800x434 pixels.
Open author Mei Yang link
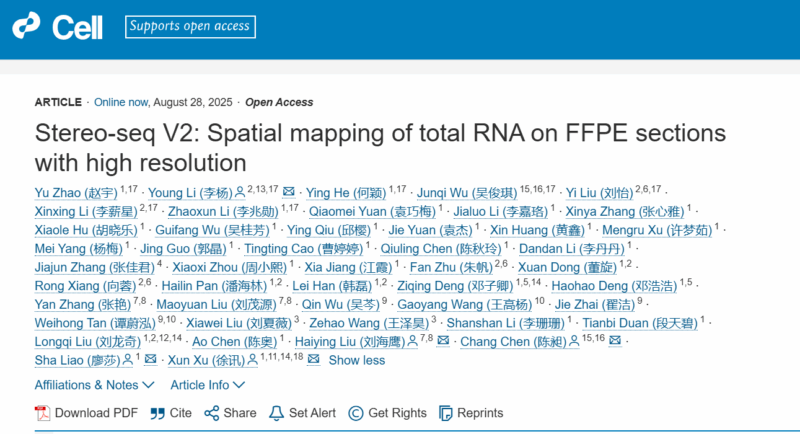pyautogui.click(x=79, y=249)
